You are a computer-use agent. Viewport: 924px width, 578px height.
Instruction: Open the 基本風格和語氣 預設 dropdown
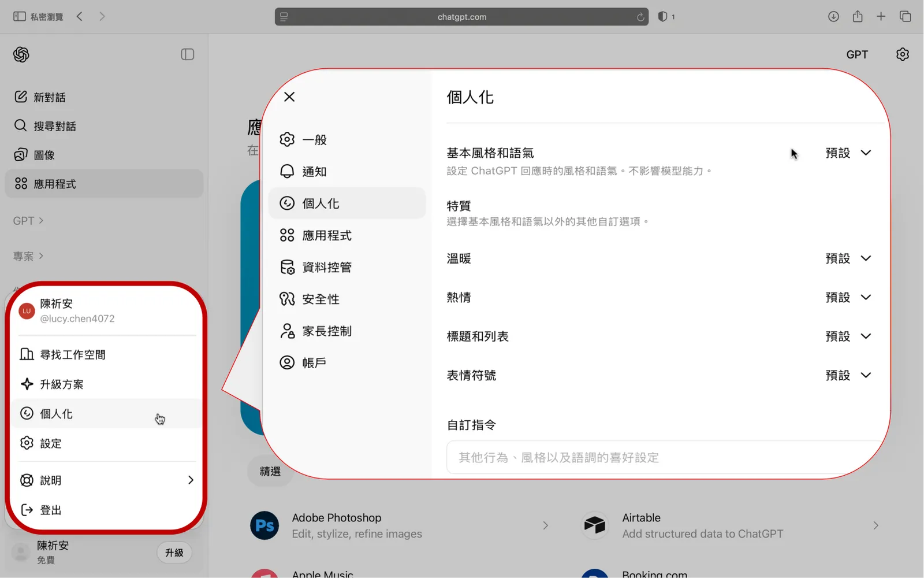(849, 153)
